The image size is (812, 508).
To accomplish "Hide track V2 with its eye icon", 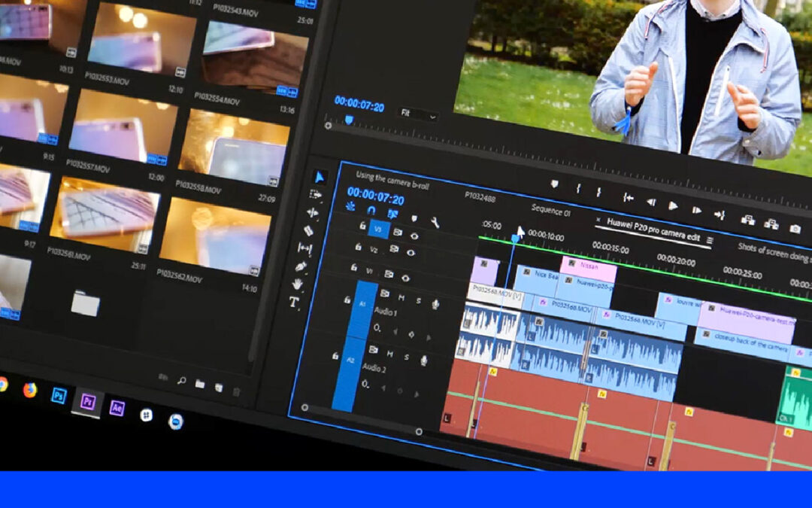I will [411, 253].
